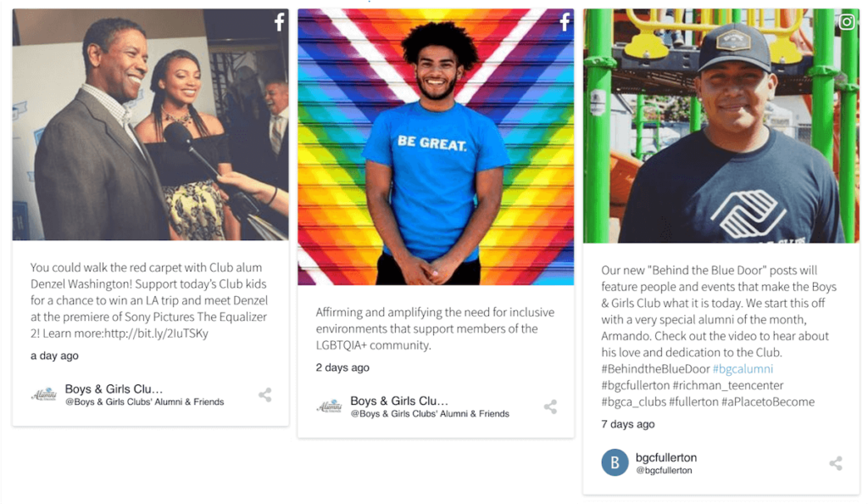Click the blue B avatar for bgcfullerton
This screenshot has height=504, width=868.
tap(615, 462)
